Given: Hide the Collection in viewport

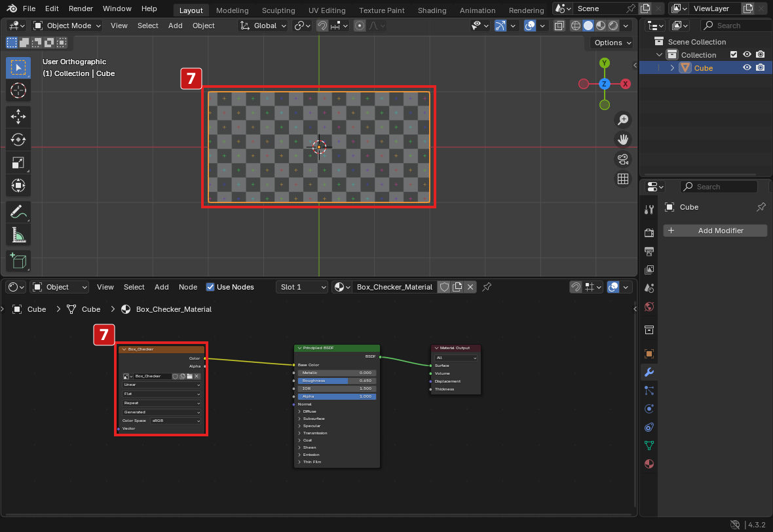Looking at the screenshot, I should coord(747,55).
